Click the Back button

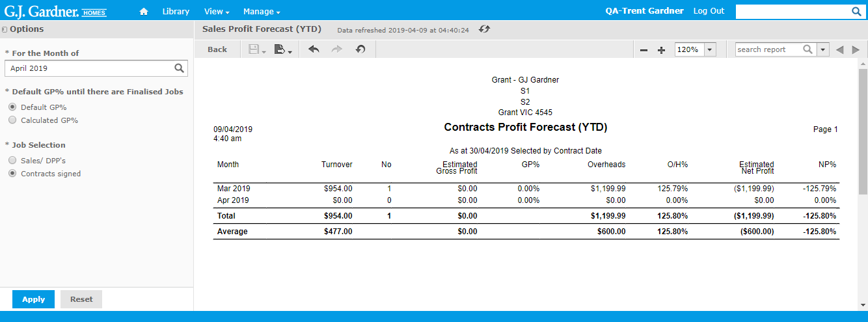click(x=217, y=49)
